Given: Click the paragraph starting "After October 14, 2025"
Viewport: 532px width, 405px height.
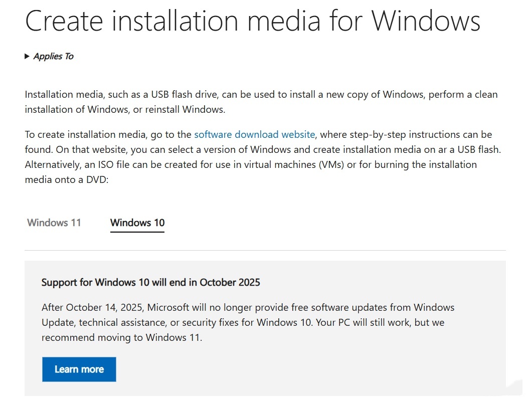Looking at the screenshot, I should coord(248,322).
